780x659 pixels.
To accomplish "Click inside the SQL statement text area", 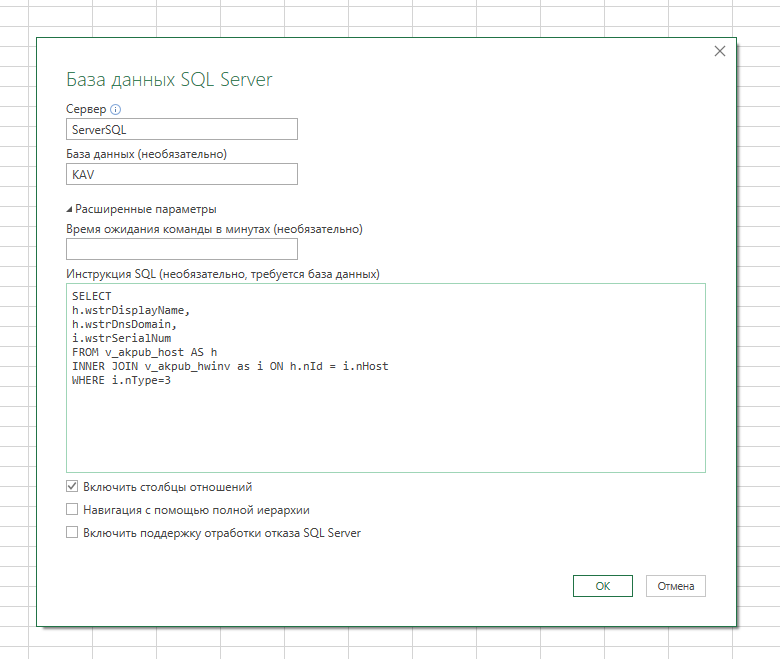I will pyautogui.click(x=386, y=378).
